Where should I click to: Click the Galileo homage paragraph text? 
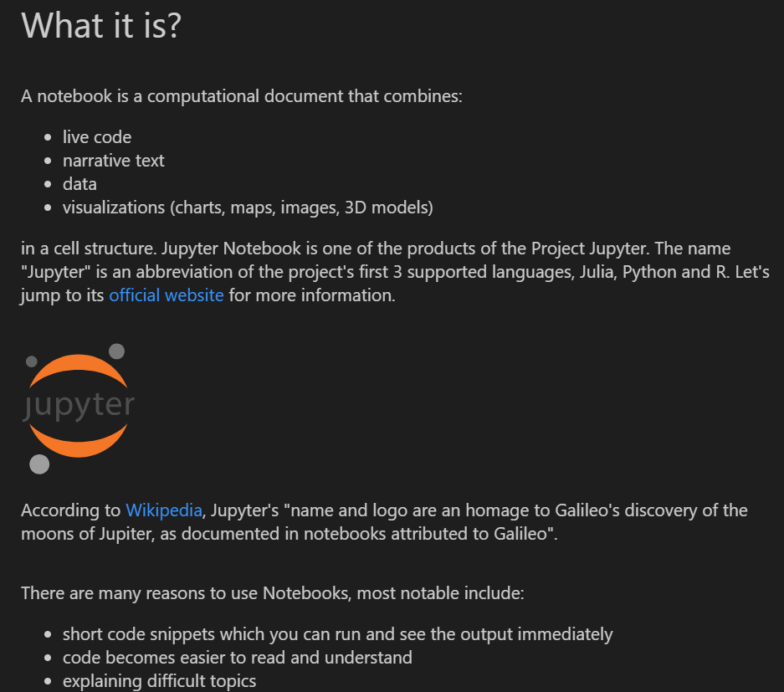pyautogui.click(x=384, y=522)
